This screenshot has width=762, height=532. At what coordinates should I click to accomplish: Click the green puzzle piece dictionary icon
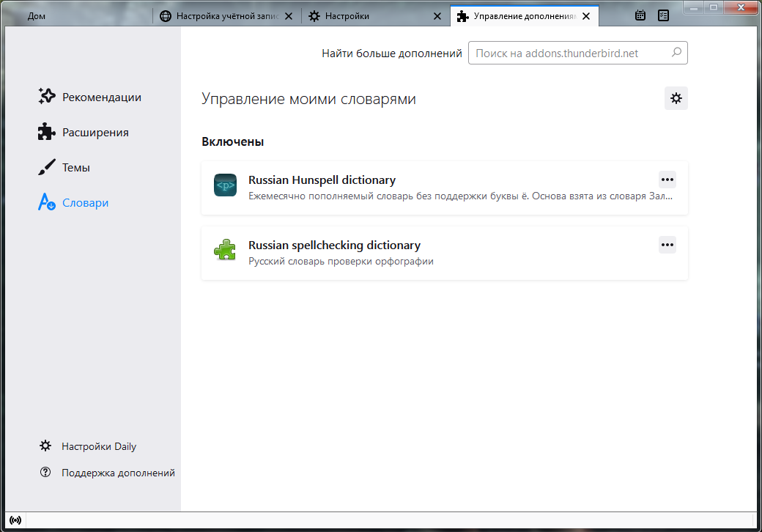(225, 251)
